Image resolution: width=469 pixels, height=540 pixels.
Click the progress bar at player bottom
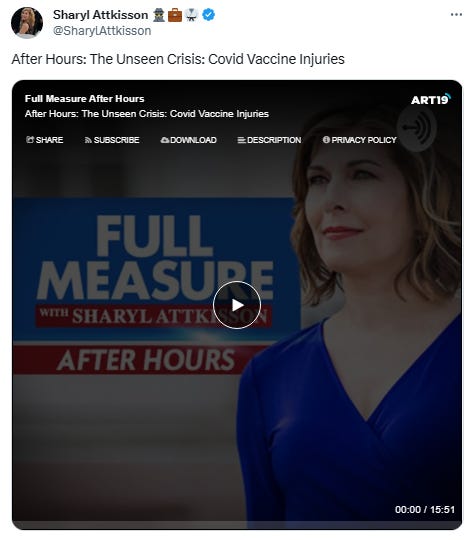coord(237,526)
